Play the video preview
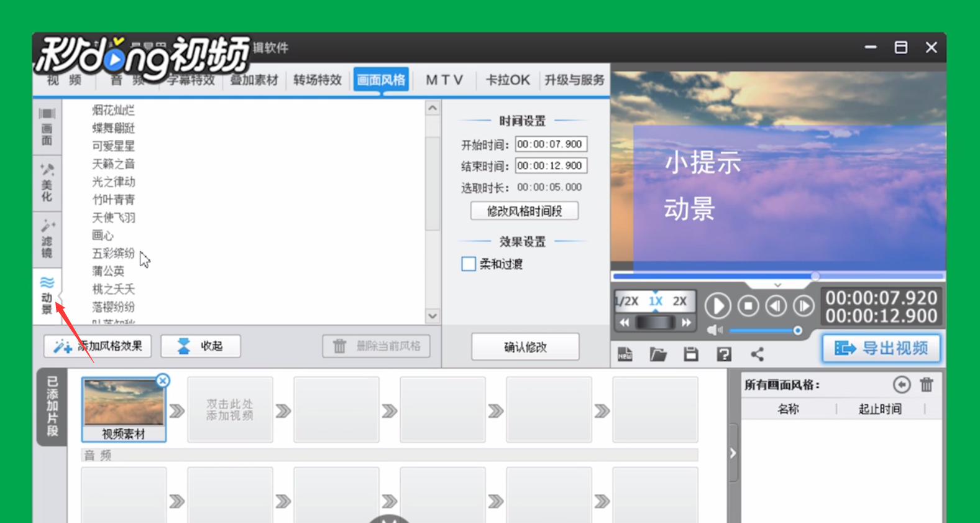Viewport: 980px width, 523px height. coord(717,306)
